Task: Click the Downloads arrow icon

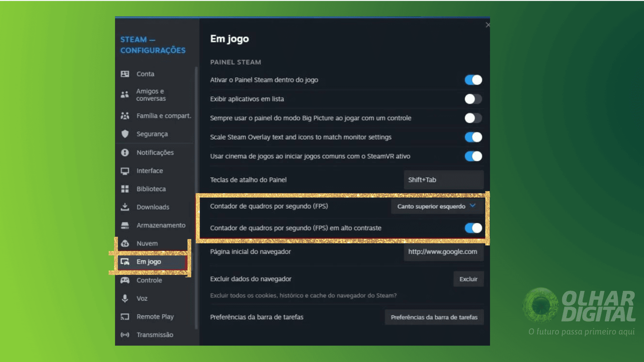Action: coord(125,207)
